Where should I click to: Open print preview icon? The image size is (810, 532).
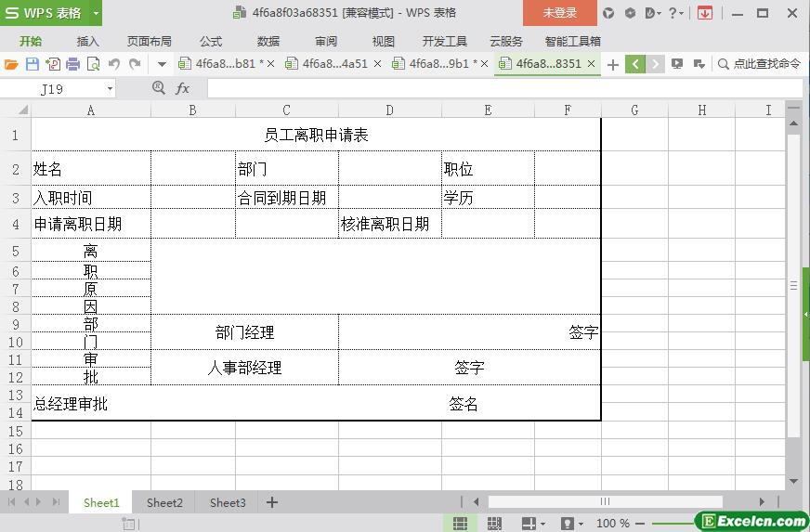point(94,64)
